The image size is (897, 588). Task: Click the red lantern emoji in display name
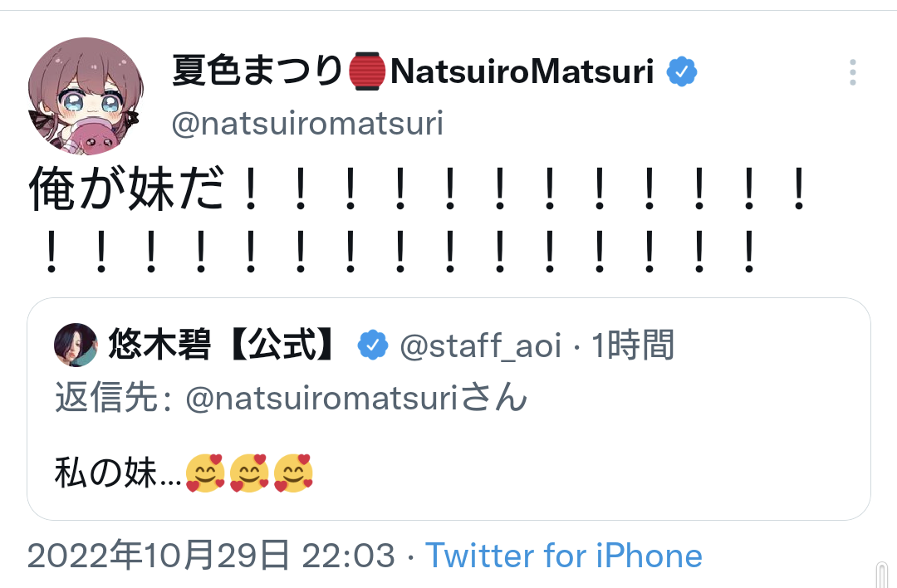[x=366, y=73]
